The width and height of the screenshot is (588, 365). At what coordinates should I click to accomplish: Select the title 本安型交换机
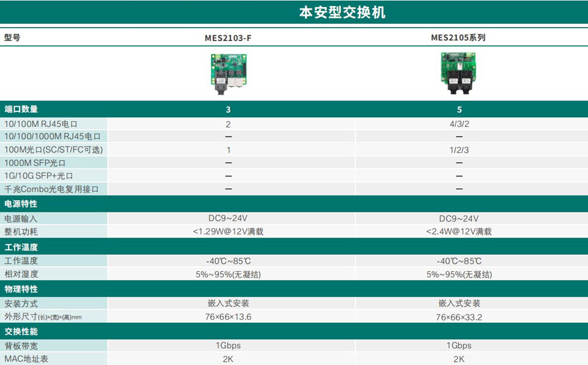[342, 12]
